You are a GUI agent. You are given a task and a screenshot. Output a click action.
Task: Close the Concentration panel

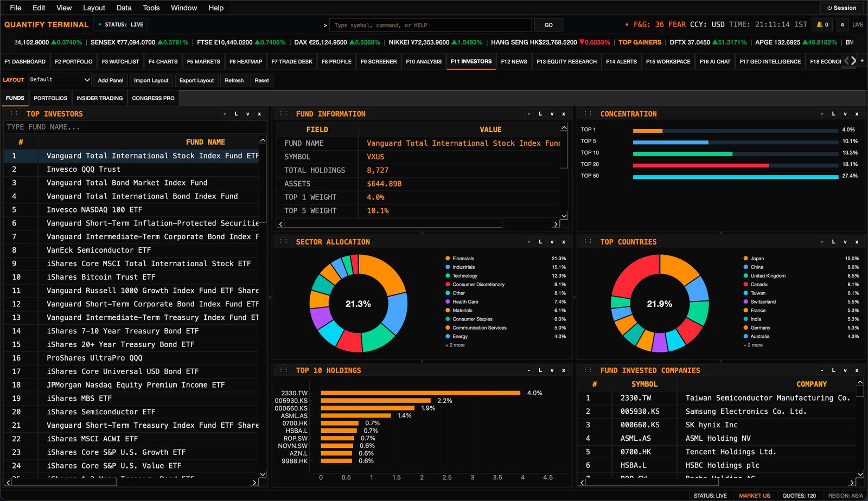click(x=857, y=114)
